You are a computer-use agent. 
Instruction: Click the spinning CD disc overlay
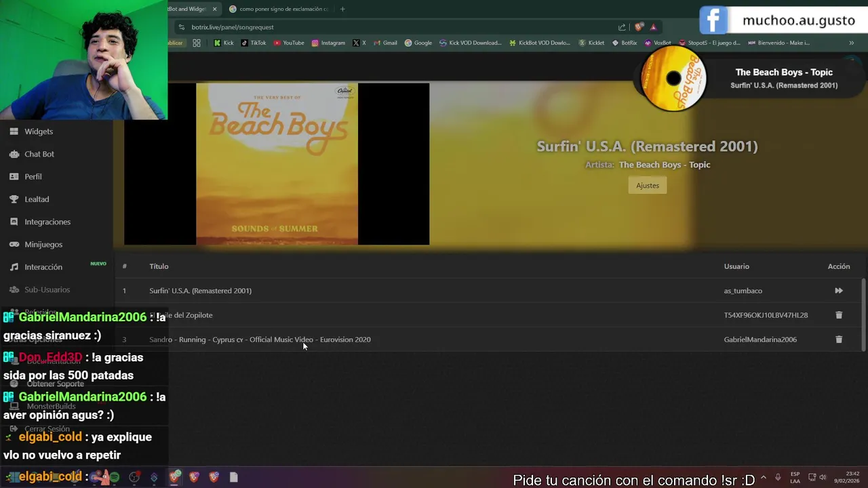pos(673,79)
